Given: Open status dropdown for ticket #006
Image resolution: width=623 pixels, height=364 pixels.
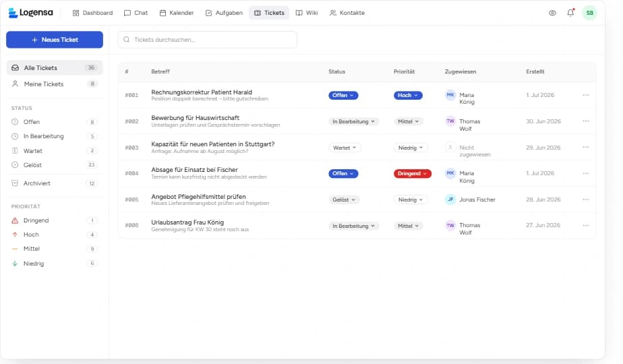Looking at the screenshot, I should tap(353, 226).
